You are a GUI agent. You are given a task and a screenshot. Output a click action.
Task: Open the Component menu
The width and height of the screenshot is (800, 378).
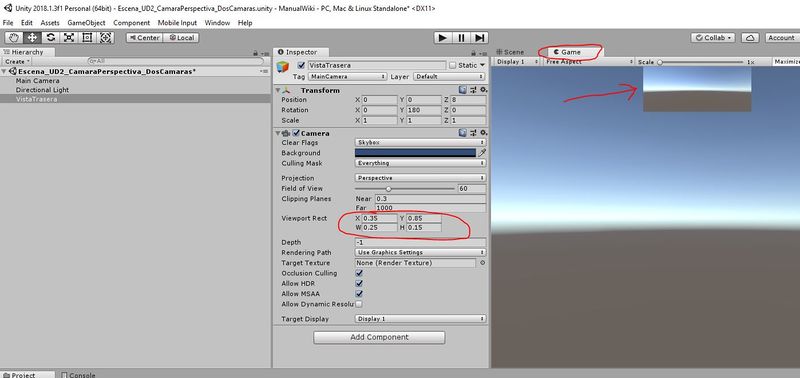132,23
